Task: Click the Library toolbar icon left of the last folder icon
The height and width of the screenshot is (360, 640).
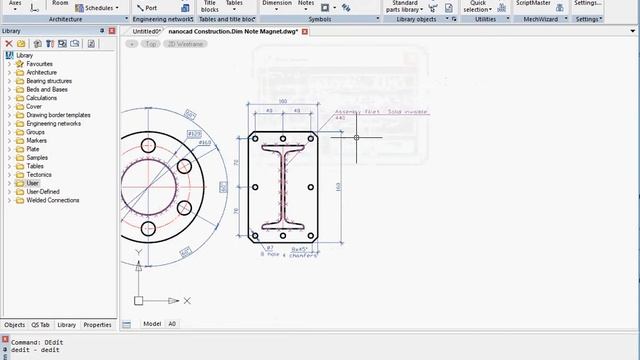Action: 62,44
